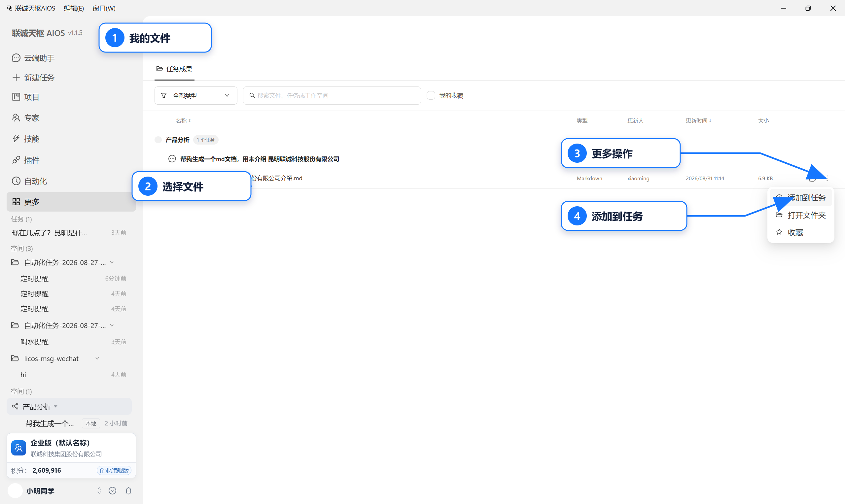Image resolution: width=845 pixels, height=504 pixels.
Task: Collapse second 自动化任务-2026-08-27 folder above 喝水提醒
Action: click(112, 325)
